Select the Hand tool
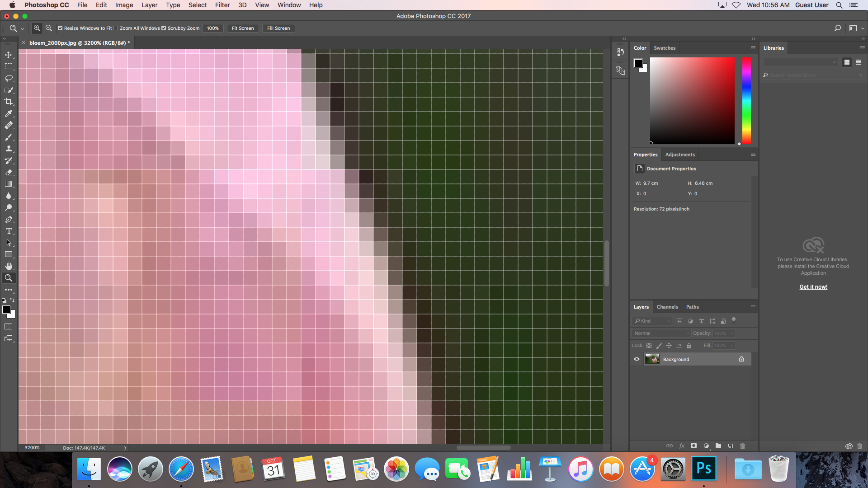 click(x=9, y=266)
